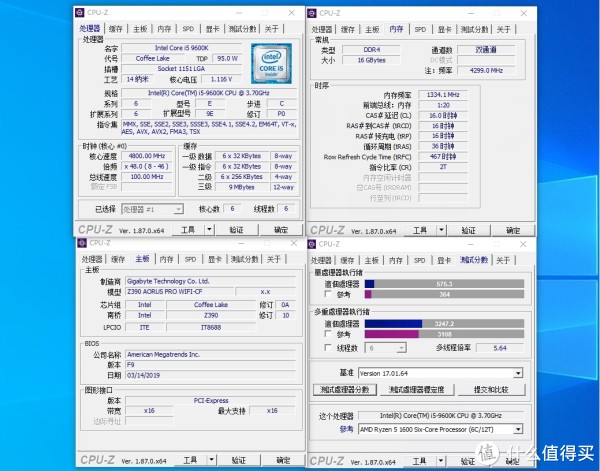Minimize the mainboard CPU-Z window
This screenshot has height=471, width=600.
pyautogui.click(x=241, y=243)
